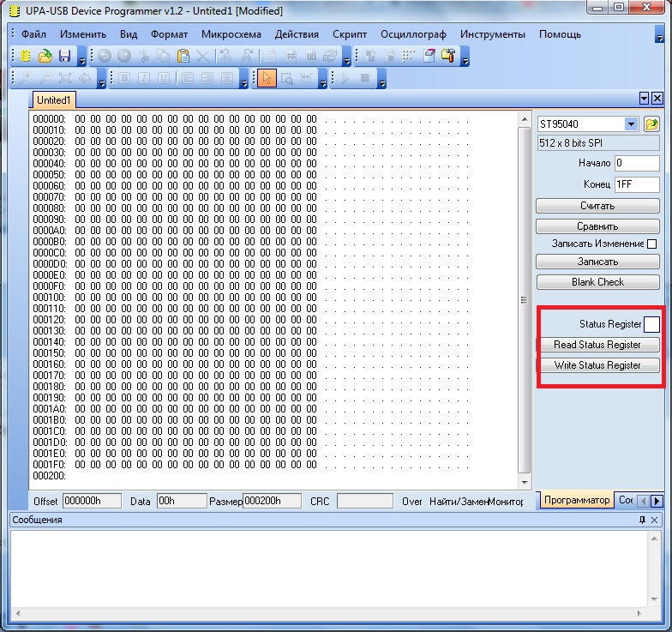
Task: Open the Микросхема menu
Action: click(231, 34)
